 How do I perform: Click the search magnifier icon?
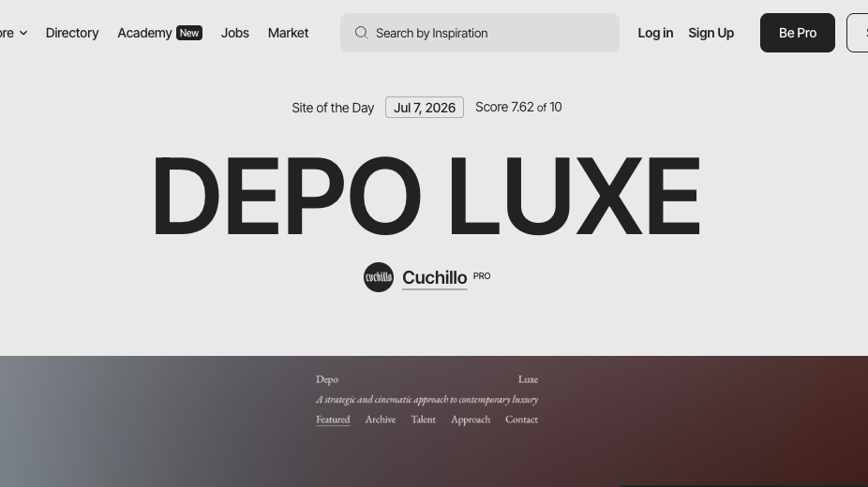point(362,33)
